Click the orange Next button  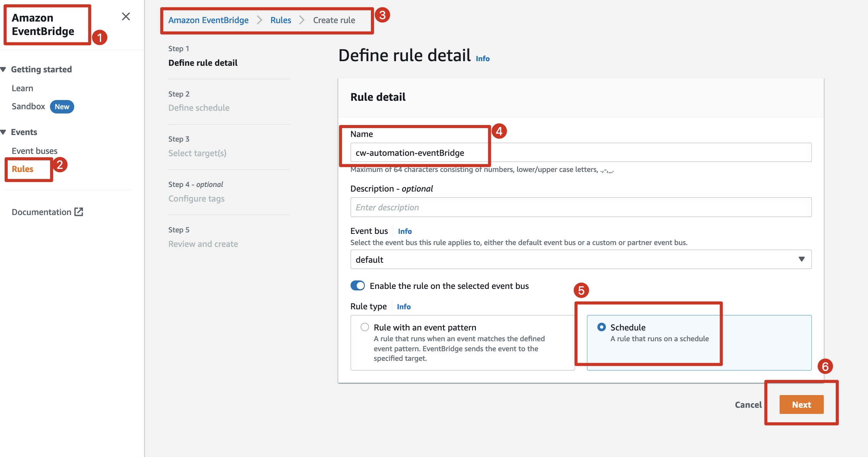(801, 404)
